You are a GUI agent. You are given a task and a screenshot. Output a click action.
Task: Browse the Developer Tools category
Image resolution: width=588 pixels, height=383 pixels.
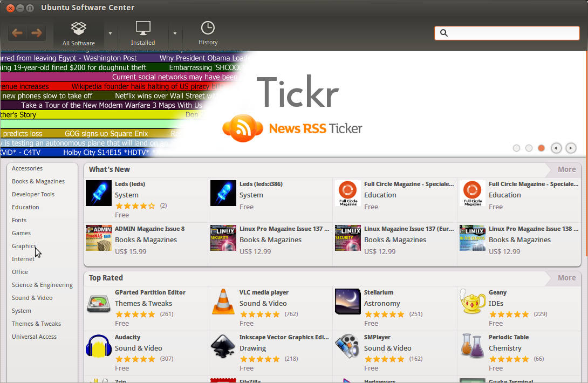(33, 194)
